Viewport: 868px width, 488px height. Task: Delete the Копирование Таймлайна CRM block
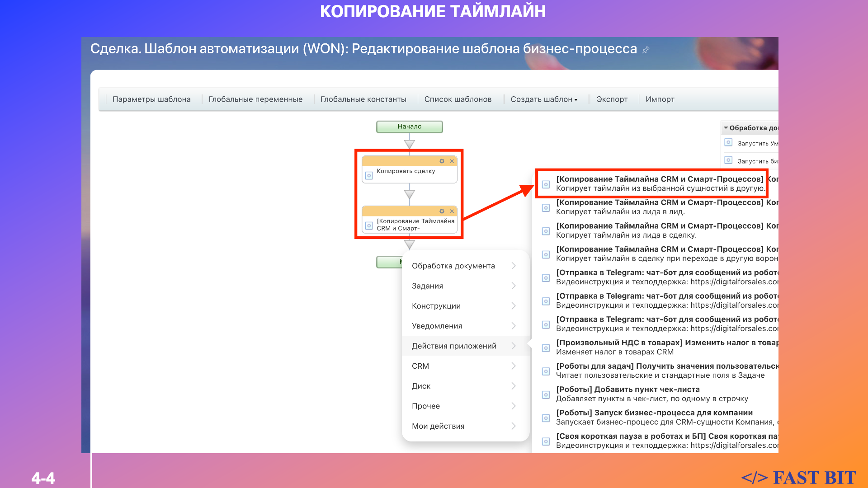(452, 211)
